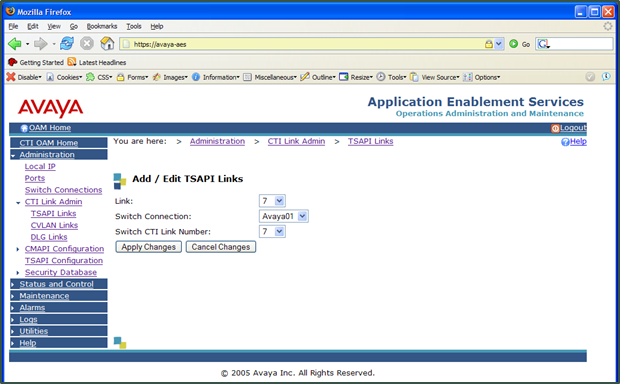Open Security Database sidebar link

(60, 272)
